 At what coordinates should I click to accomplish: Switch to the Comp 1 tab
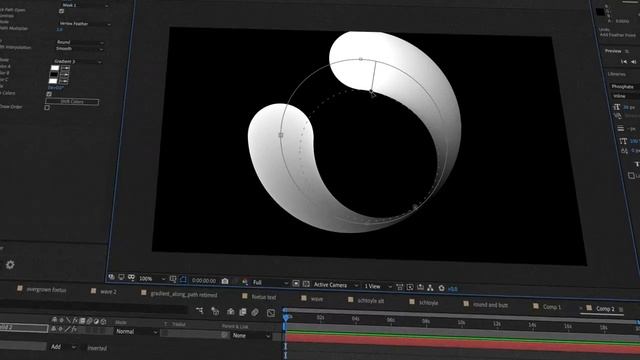click(551, 307)
